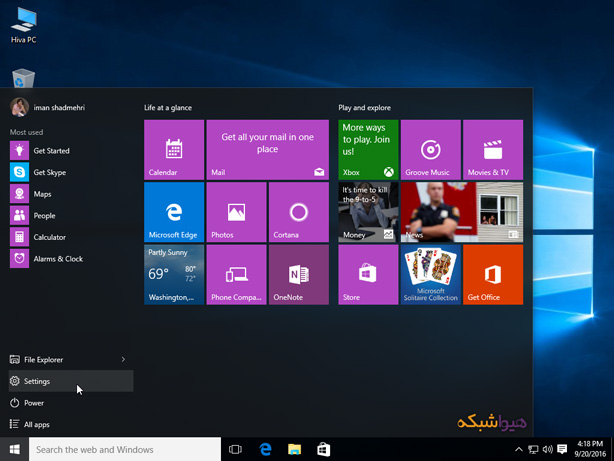
Task: Launch Get Started from Most used
Action: pyautogui.click(x=71, y=150)
